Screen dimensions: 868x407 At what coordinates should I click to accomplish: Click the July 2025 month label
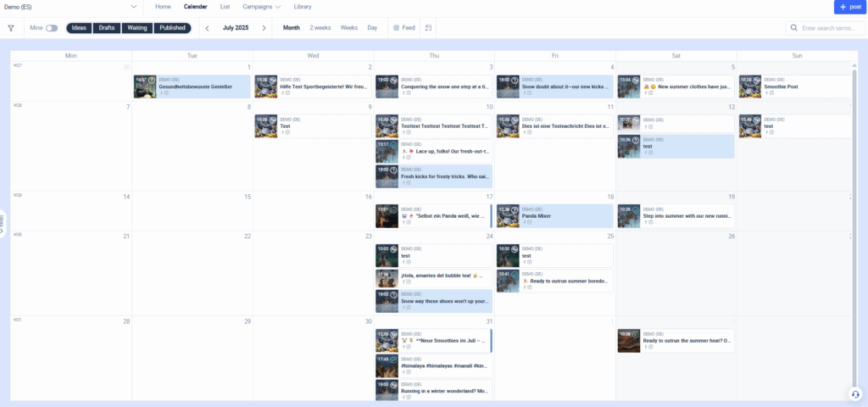236,28
